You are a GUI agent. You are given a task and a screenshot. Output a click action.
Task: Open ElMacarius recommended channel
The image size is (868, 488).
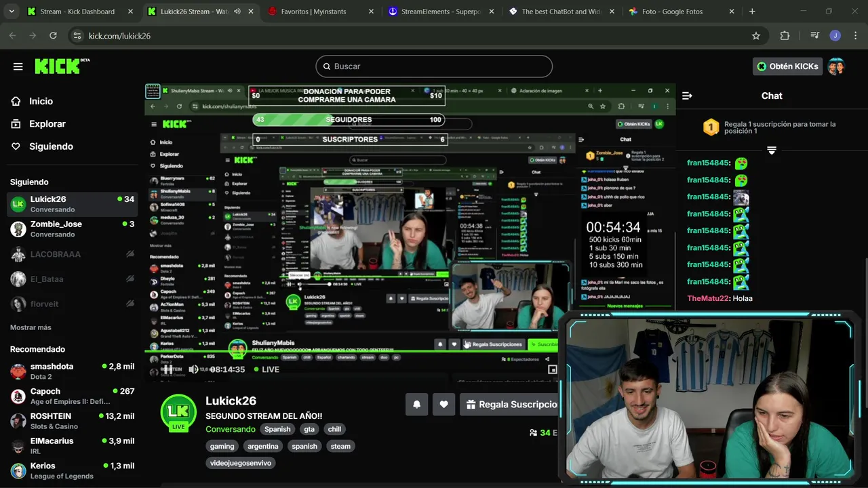[x=72, y=446]
